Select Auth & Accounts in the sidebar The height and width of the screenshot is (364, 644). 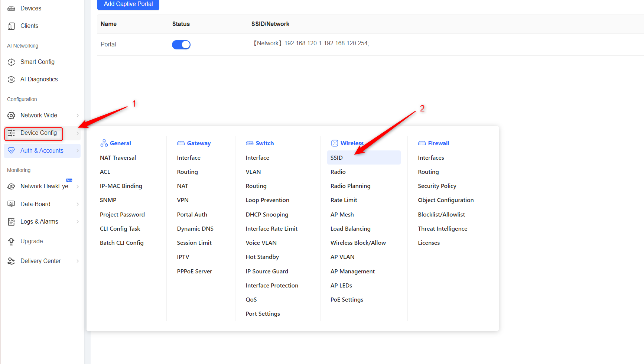point(42,150)
